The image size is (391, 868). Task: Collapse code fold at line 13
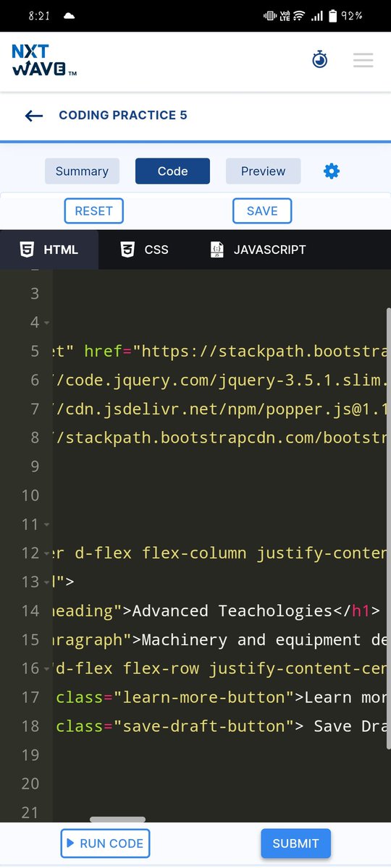pyautogui.click(x=46, y=582)
